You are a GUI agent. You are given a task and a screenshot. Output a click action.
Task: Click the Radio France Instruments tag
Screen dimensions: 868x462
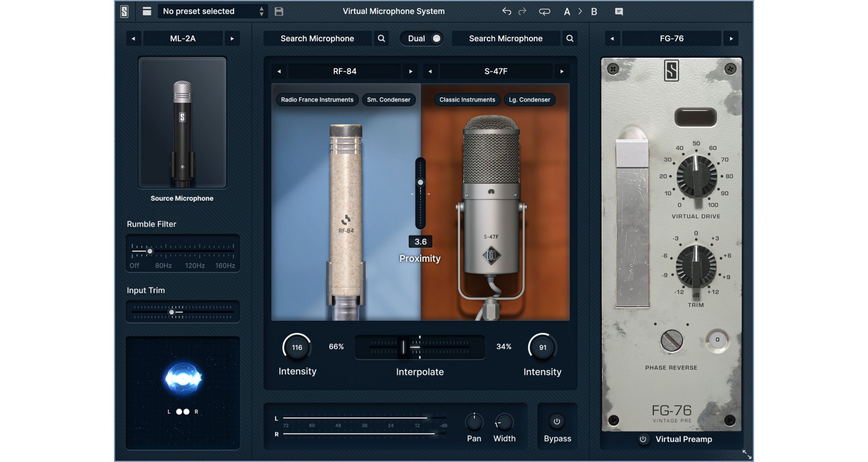tap(317, 100)
